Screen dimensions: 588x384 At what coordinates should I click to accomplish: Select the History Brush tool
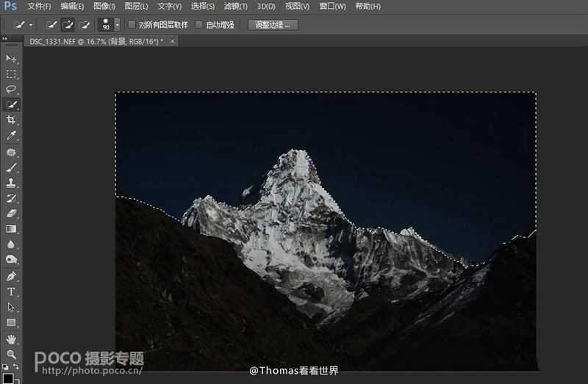pyautogui.click(x=11, y=198)
